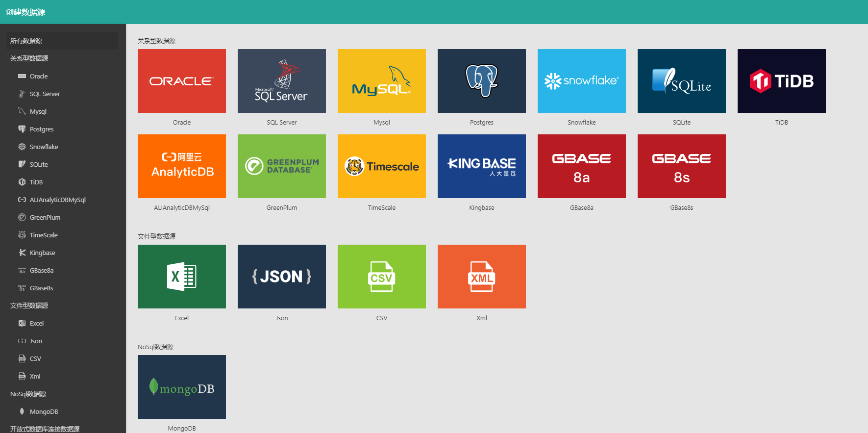Click the TimeScale caption under its tile

pyautogui.click(x=382, y=207)
